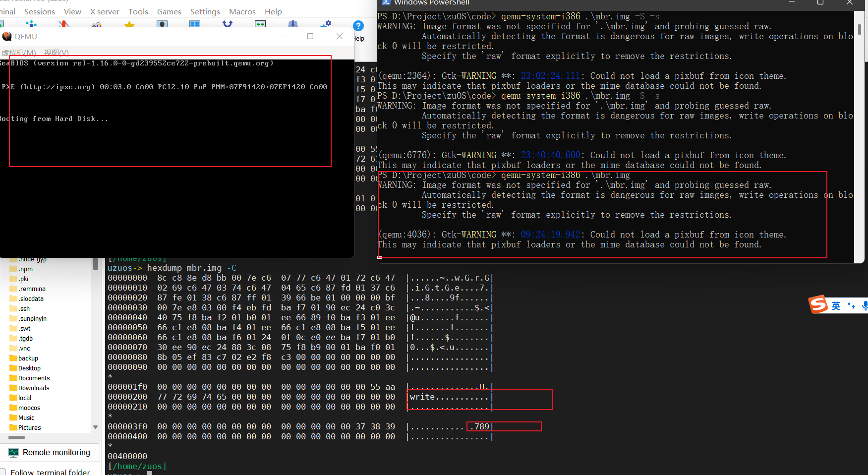Open the Macros menu
Image resolution: width=868 pixels, height=475 pixels.
pyautogui.click(x=242, y=11)
